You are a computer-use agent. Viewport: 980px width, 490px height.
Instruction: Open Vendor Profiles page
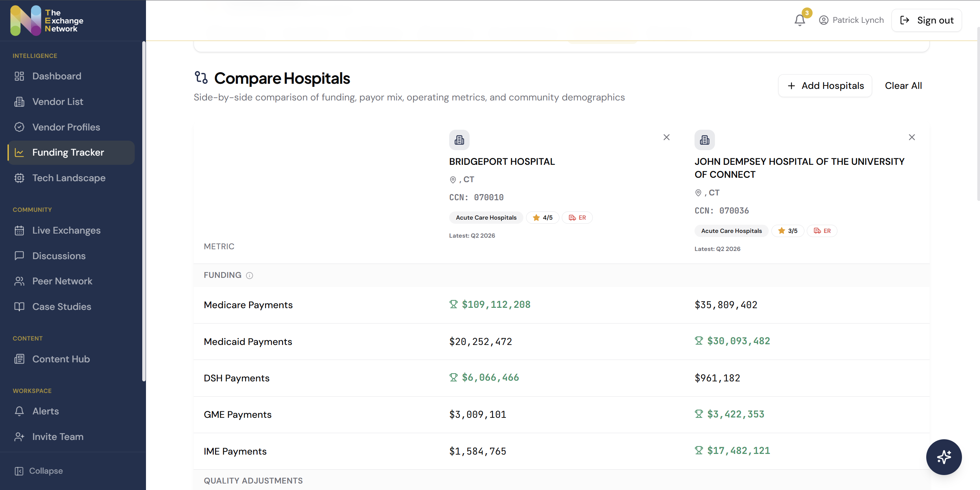tap(71, 127)
